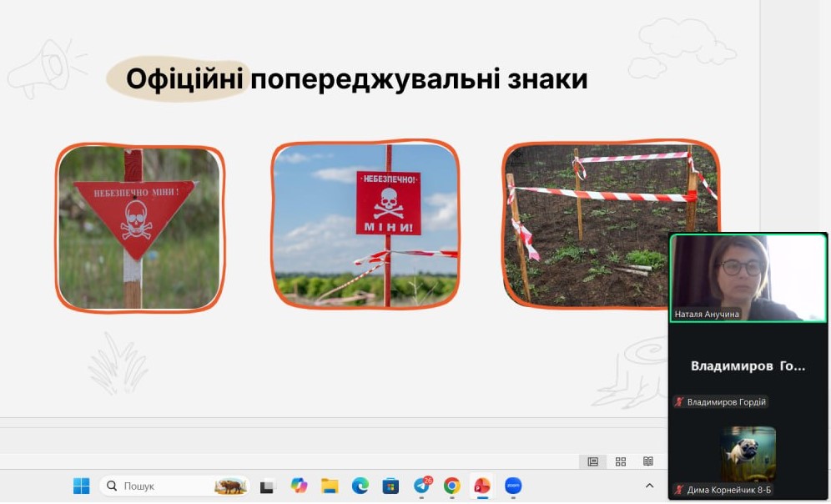Open Telegram from the taskbar
This screenshot has width=831, height=504.
coord(421,486)
